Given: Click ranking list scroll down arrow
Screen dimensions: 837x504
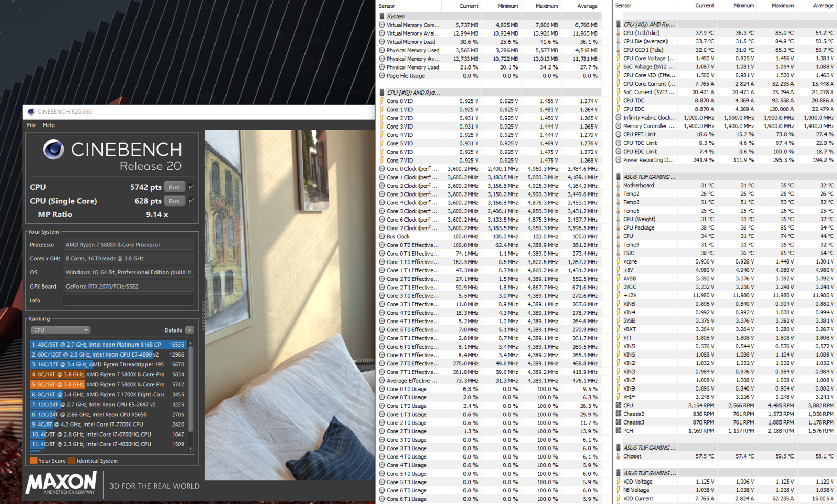Looking at the screenshot, I should (x=190, y=449).
